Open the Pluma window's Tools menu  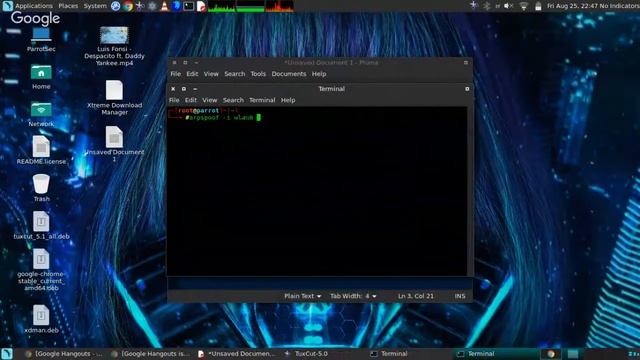pyautogui.click(x=258, y=74)
